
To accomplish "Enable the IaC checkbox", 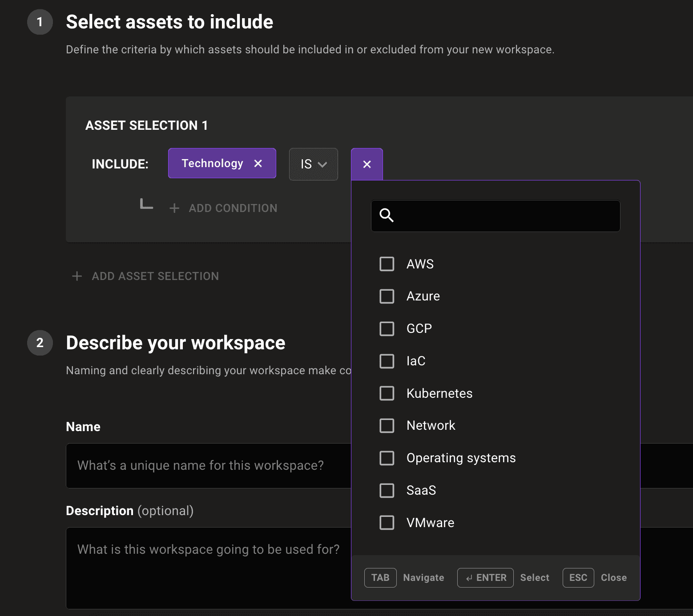I will 387,361.
